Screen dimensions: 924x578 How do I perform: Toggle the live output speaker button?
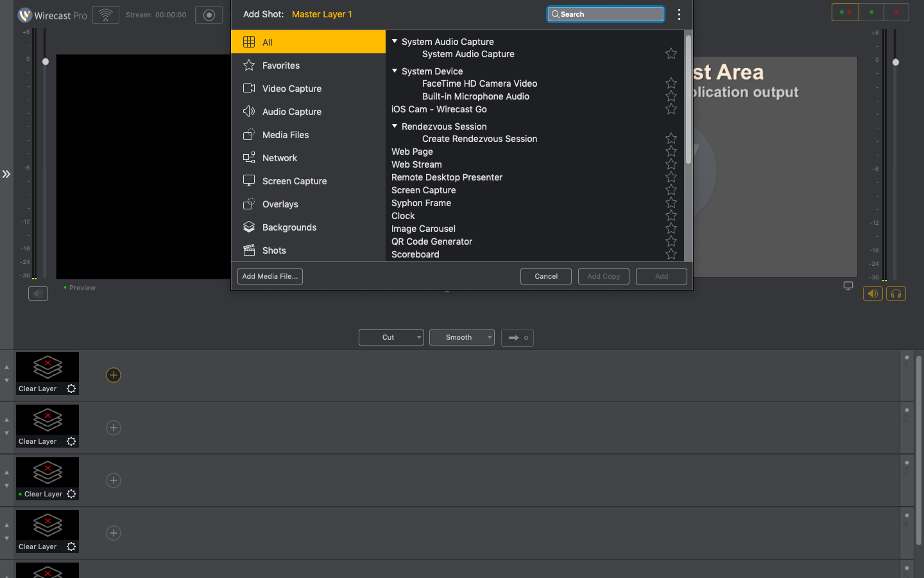click(x=873, y=293)
